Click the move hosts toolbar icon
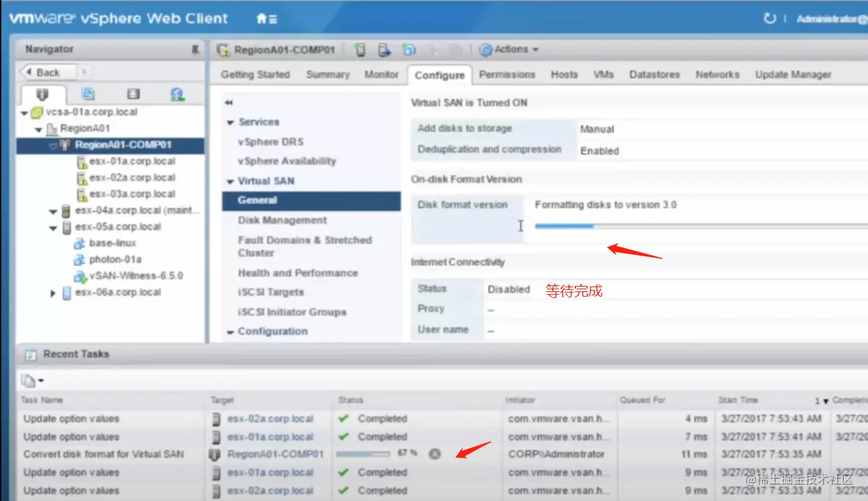 tap(384, 50)
